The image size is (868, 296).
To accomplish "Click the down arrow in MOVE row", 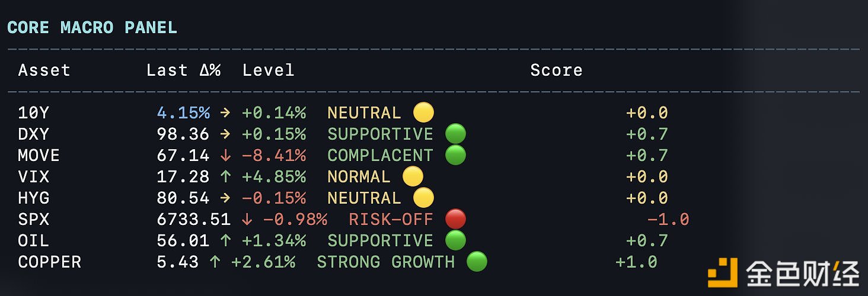I will point(225,156).
